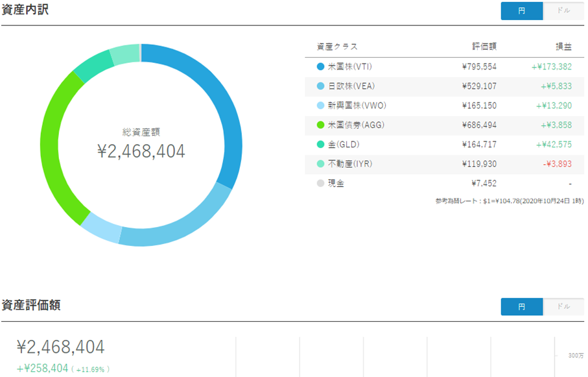Click the mint dot beside 不動産(IYR)
The image size is (588, 377).
coord(320,164)
